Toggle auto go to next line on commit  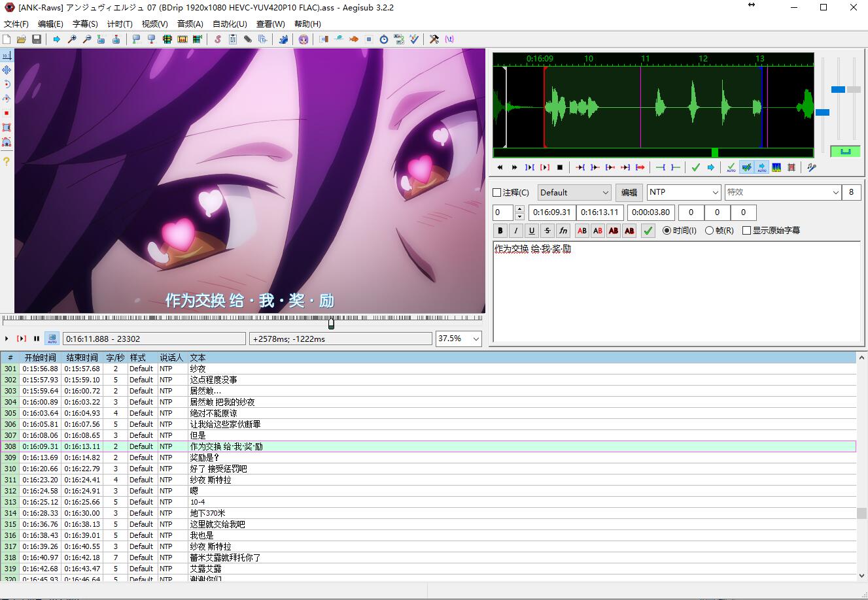point(746,167)
